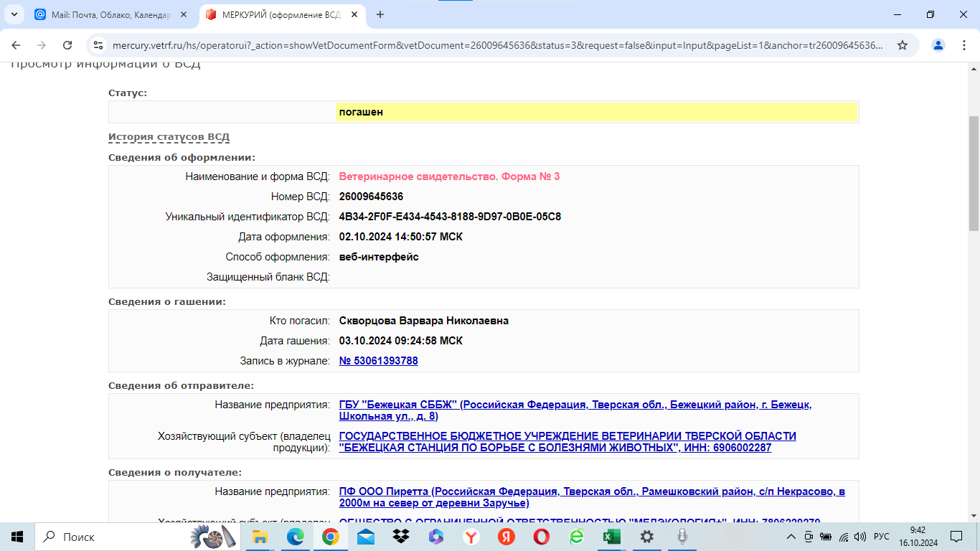980x551 pixels.
Task: Open the Chrome three-dot menu
Action: pyautogui.click(x=963, y=45)
